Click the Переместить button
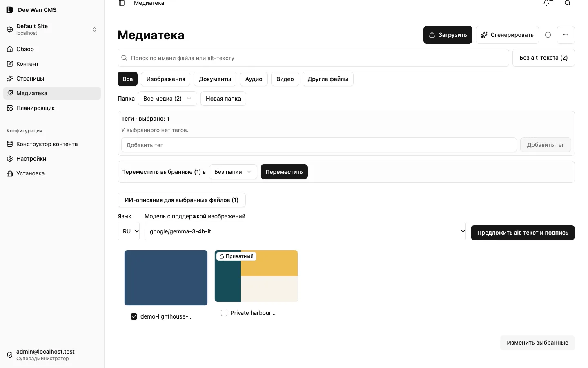 284,172
